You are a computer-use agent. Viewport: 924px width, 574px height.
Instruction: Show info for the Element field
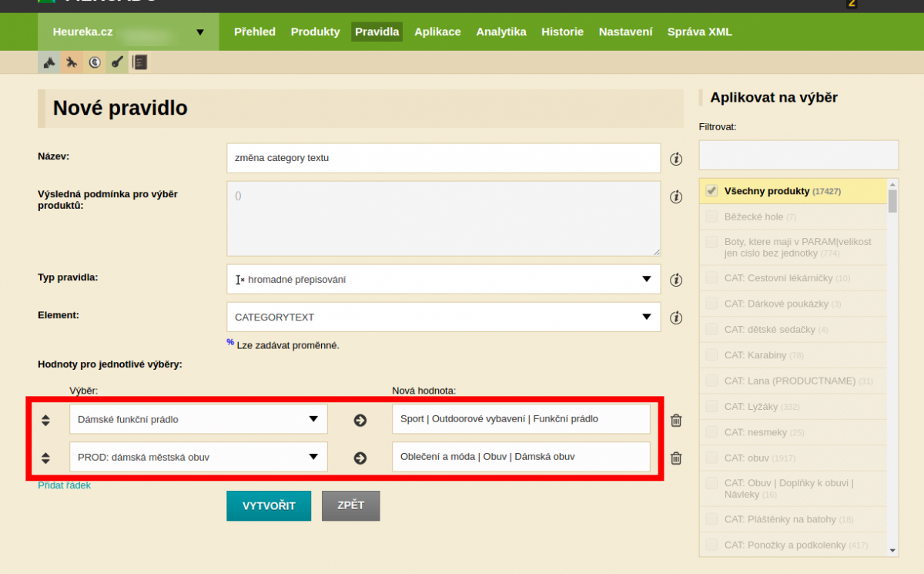click(x=676, y=317)
